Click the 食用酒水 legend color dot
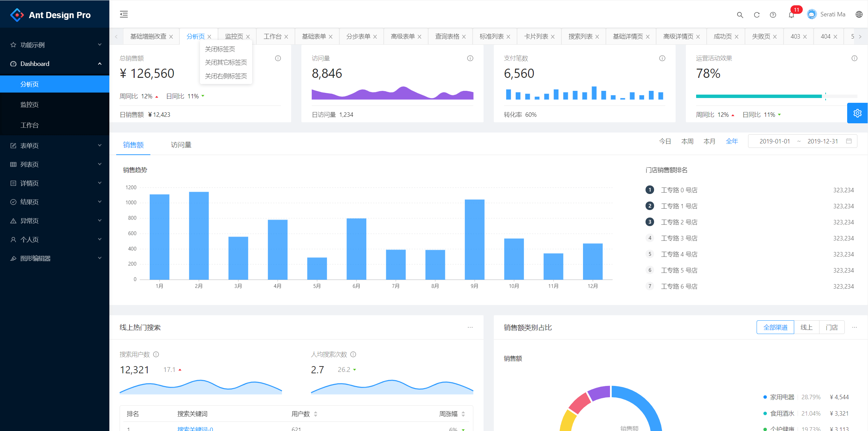 pyautogui.click(x=765, y=413)
